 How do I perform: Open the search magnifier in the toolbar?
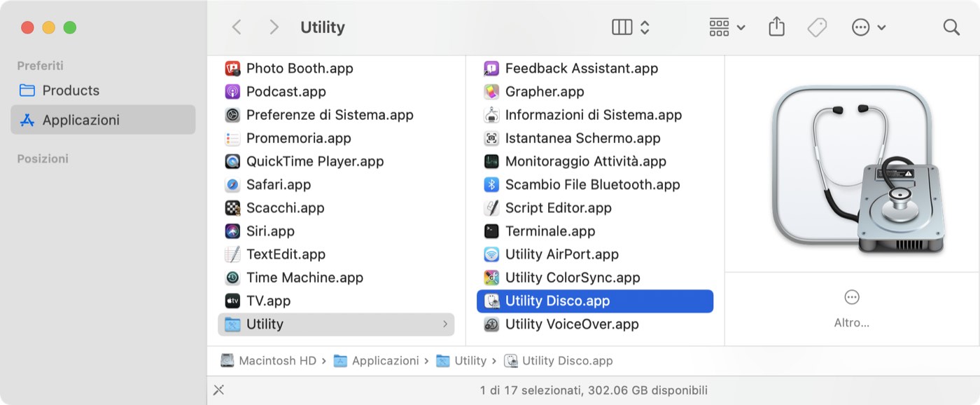click(951, 27)
